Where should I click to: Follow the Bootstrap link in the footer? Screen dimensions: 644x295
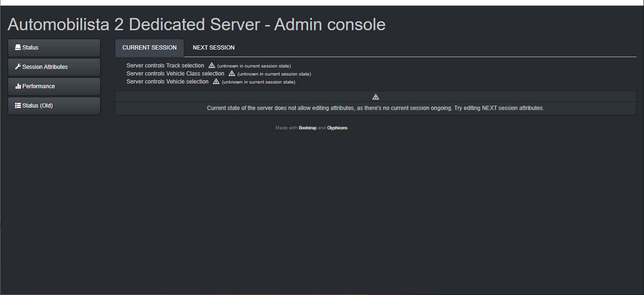tap(308, 128)
